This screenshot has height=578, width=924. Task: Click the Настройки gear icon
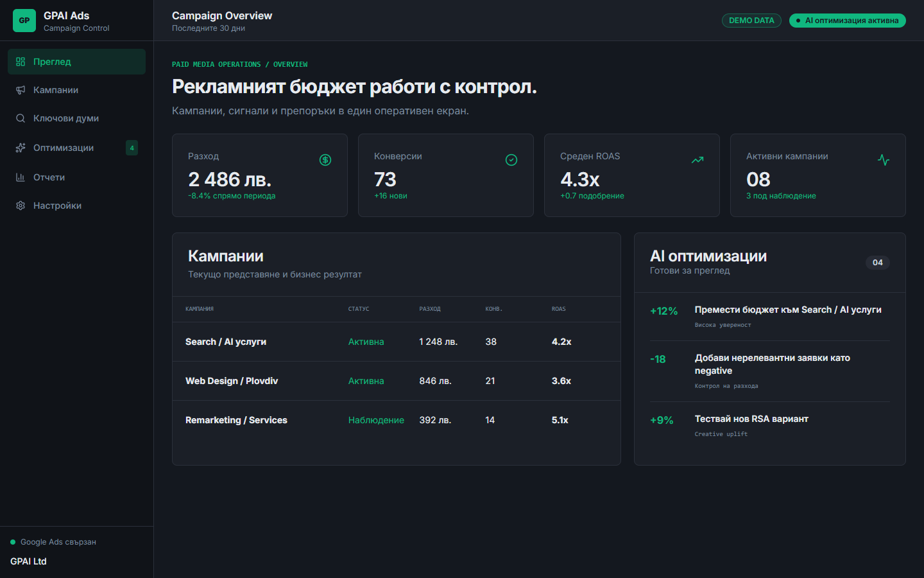coord(21,206)
